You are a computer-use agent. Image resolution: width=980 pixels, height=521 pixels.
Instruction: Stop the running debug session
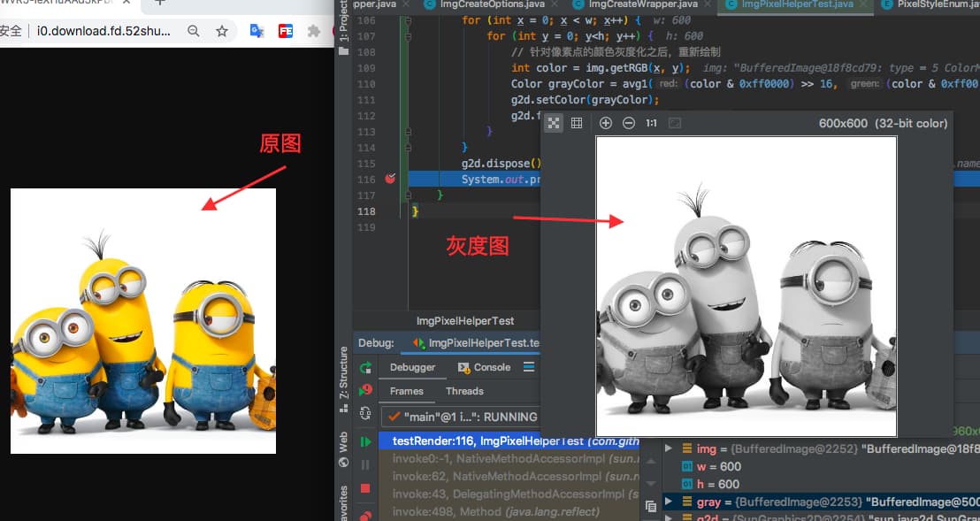point(365,488)
